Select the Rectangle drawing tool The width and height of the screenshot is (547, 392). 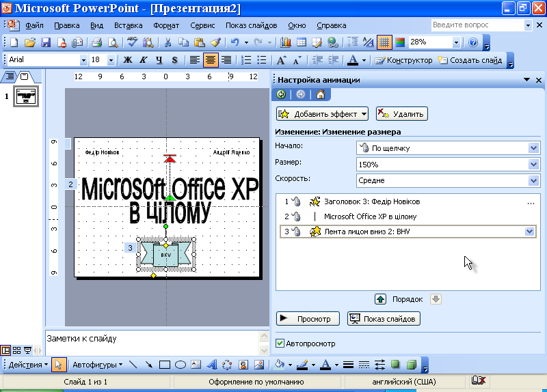(x=164, y=365)
